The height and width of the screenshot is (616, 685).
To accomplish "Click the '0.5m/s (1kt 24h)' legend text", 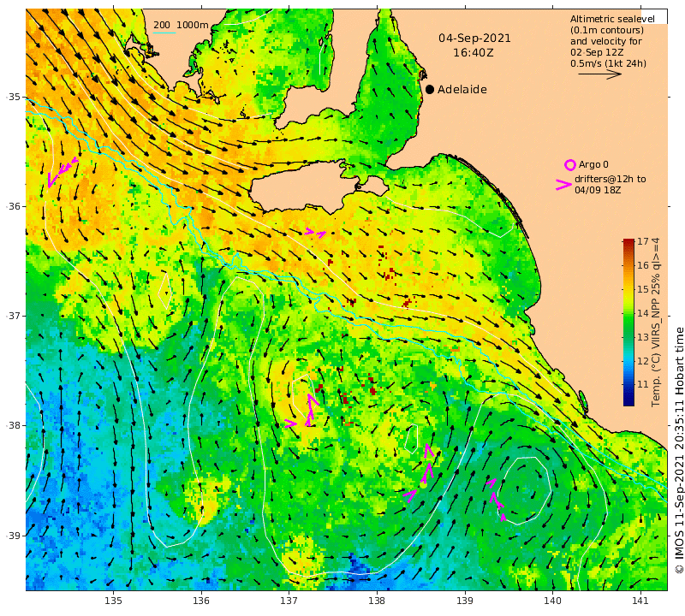I will pos(608,63).
